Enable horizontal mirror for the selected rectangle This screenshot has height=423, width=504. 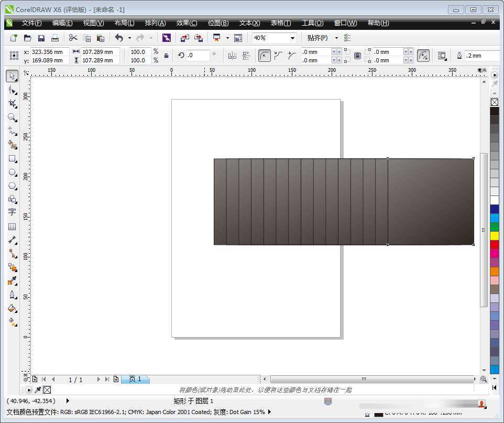point(232,56)
